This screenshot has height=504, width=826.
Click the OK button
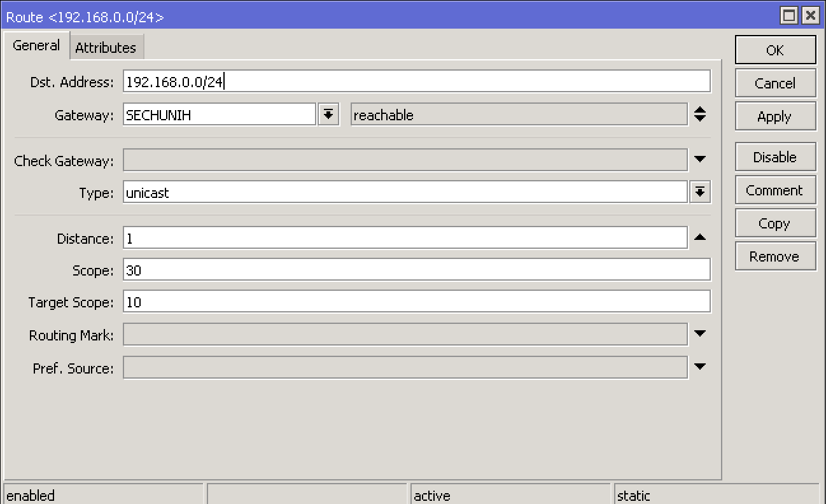[x=775, y=50]
